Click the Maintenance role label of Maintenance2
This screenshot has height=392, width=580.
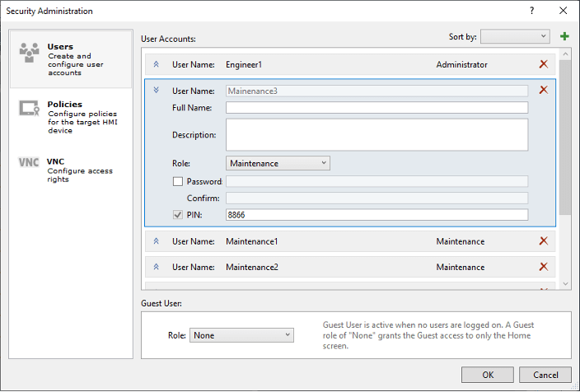[x=461, y=267]
